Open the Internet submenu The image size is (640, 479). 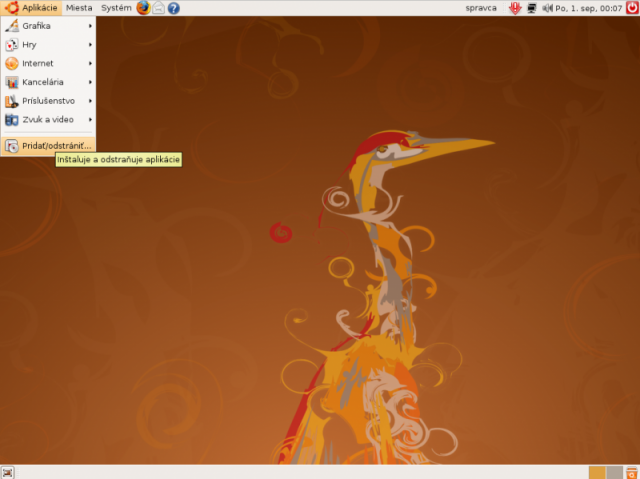(x=48, y=63)
